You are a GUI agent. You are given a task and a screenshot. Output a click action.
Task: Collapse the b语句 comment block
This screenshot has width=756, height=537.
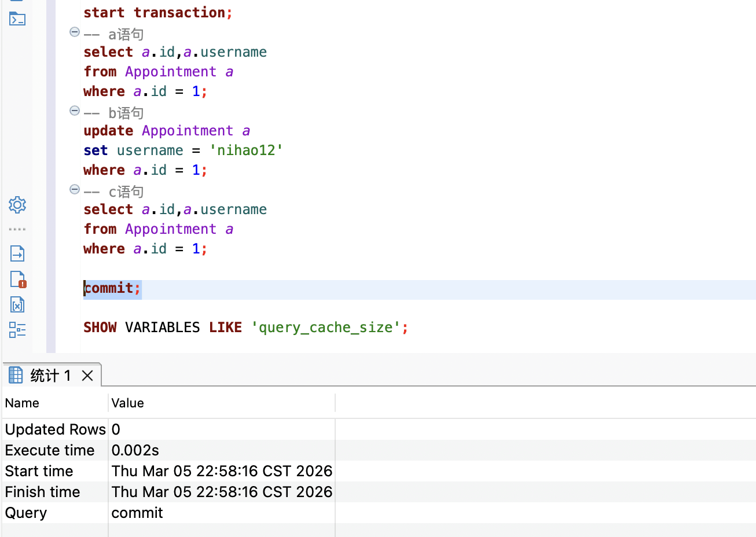pyautogui.click(x=75, y=111)
